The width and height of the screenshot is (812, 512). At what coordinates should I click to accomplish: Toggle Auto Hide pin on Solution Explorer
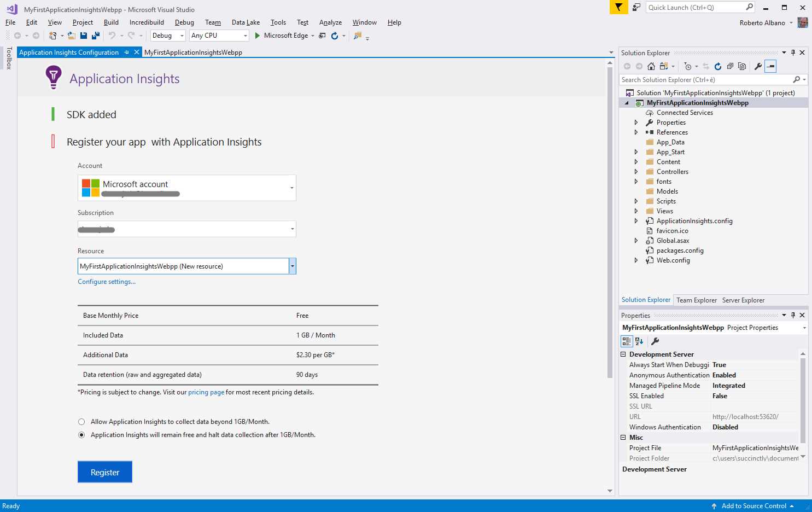793,53
